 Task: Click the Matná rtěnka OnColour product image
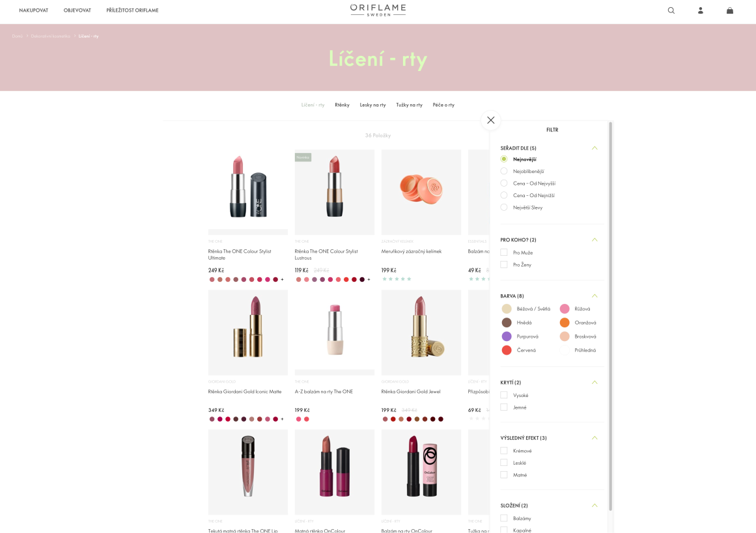click(335, 472)
